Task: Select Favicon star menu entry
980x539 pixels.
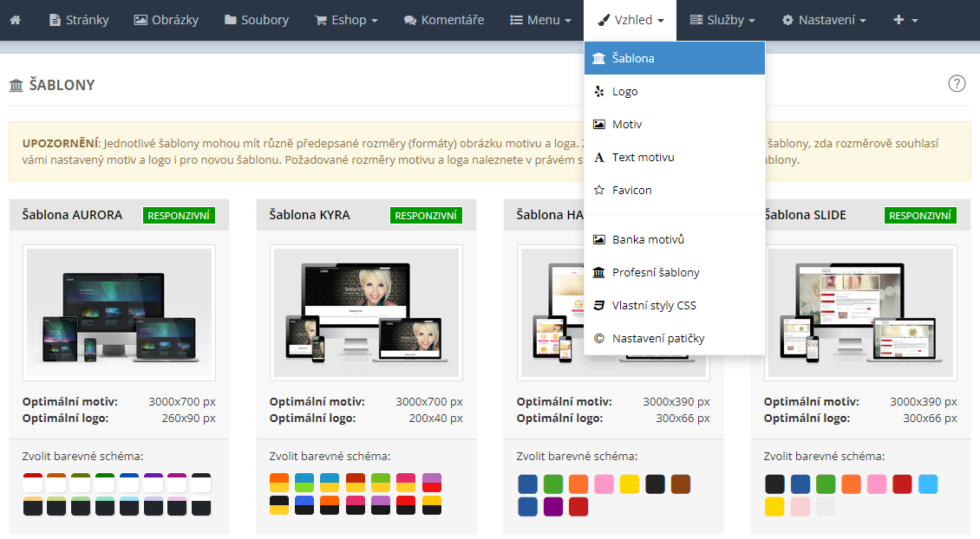Action: 631,191
